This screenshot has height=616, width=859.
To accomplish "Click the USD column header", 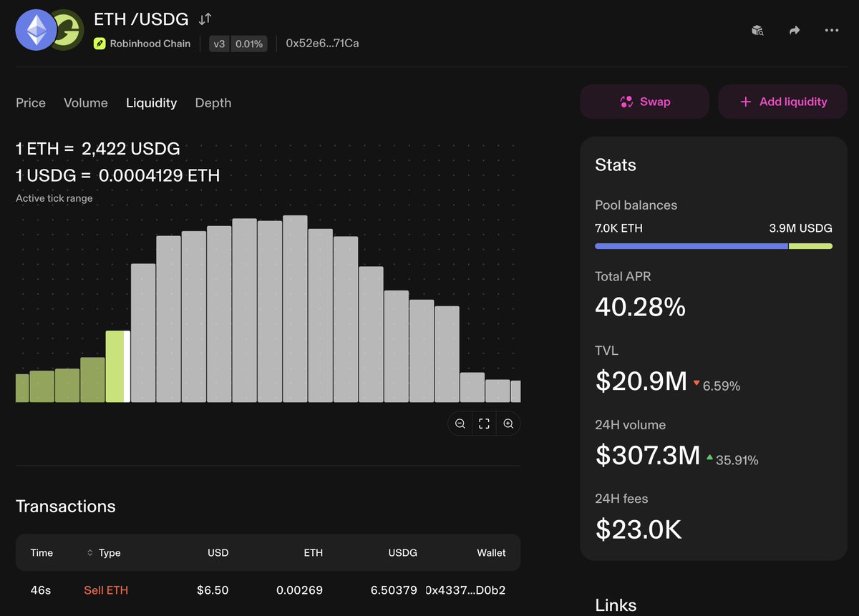I will 218,553.
